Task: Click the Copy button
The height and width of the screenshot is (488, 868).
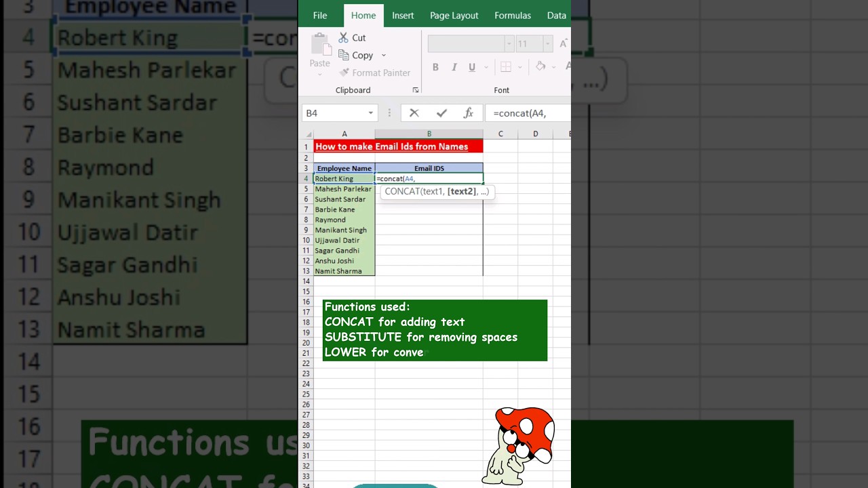Action: pyautogui.click(x=356, y=56)
